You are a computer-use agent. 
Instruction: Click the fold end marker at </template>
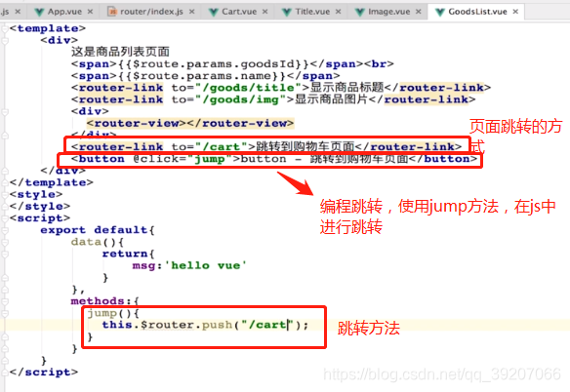click(5, 182)
